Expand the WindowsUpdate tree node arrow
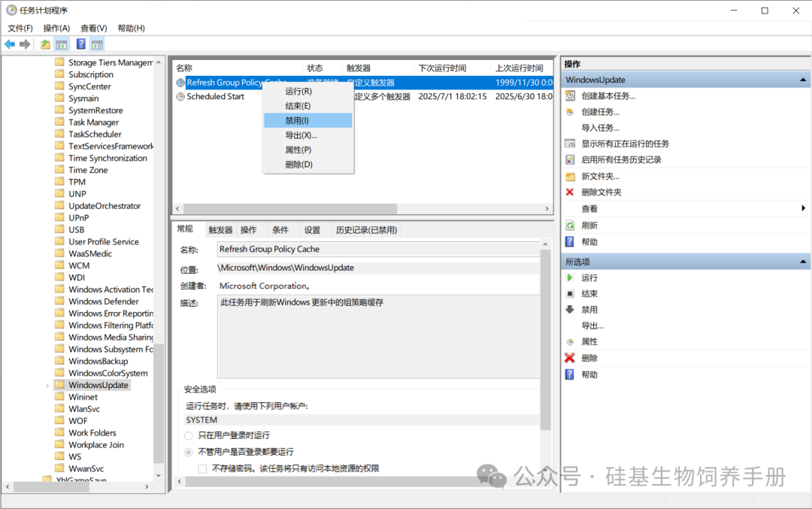 pyautogui.click(x=47, y=386)
